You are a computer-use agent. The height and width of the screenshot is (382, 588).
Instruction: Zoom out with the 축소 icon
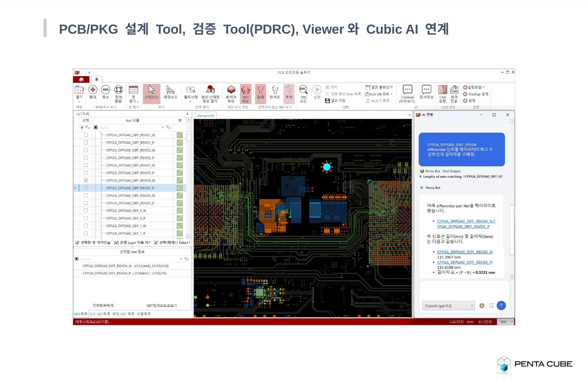click(106, 92)
